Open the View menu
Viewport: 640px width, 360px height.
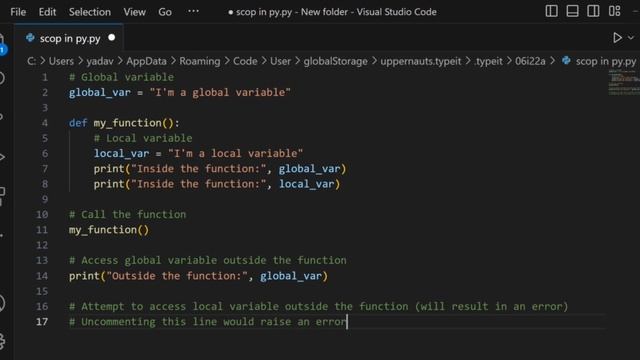tap(135, 12)
